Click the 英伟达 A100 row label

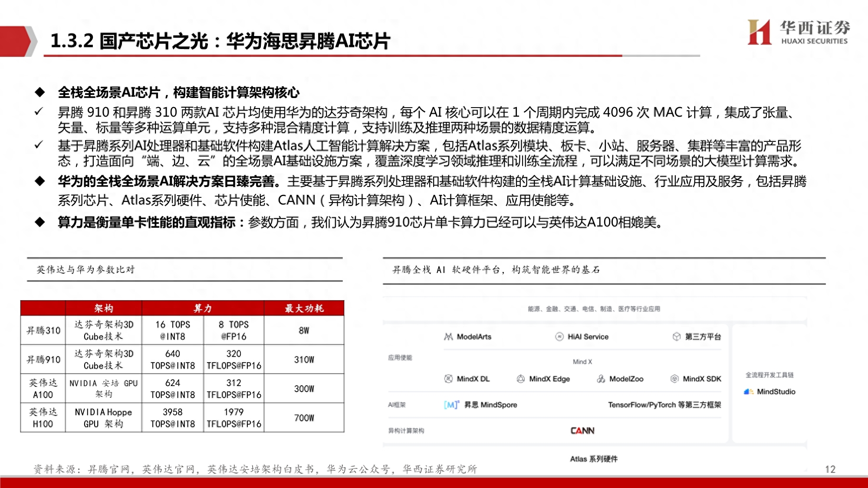(x=43, y=389)
